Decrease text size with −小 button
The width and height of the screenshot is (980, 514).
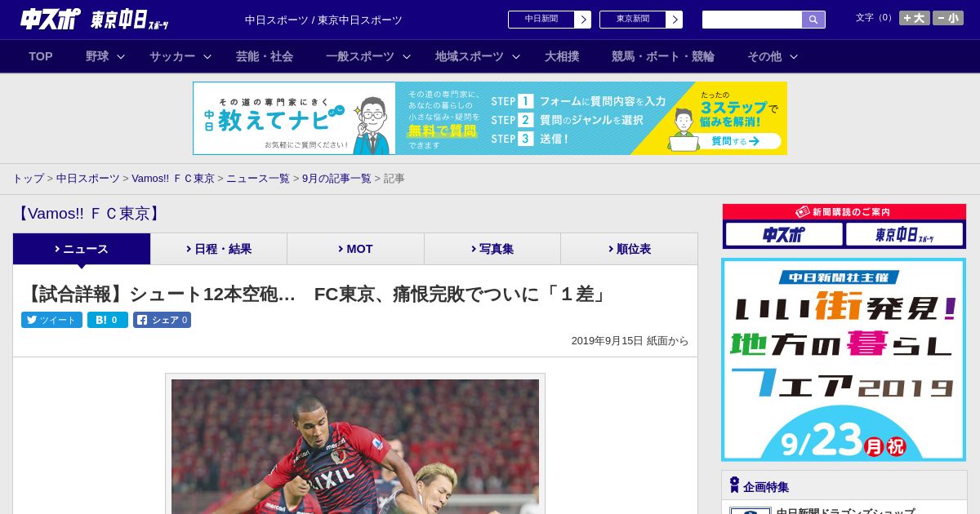(948, 18)
